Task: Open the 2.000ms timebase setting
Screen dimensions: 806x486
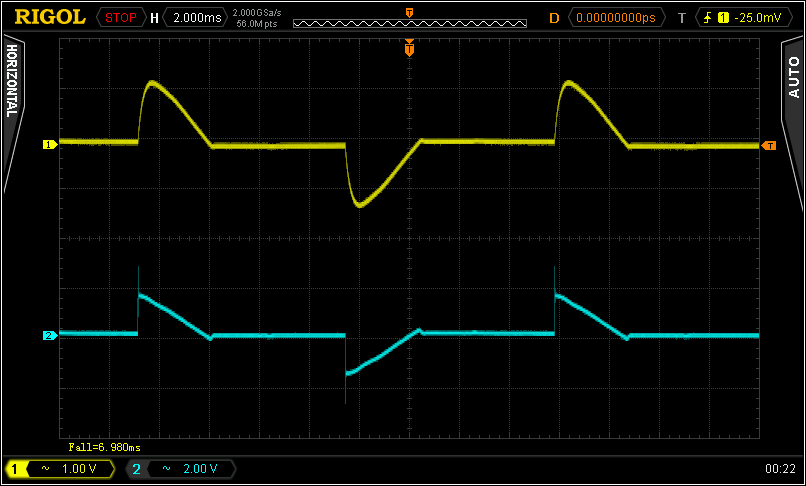Action: (194, 18)
